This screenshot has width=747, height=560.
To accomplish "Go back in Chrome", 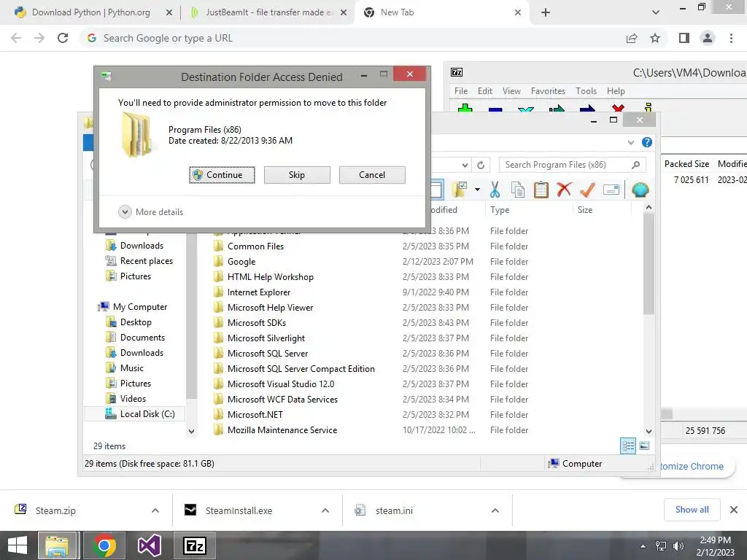I will click(16, 38).
